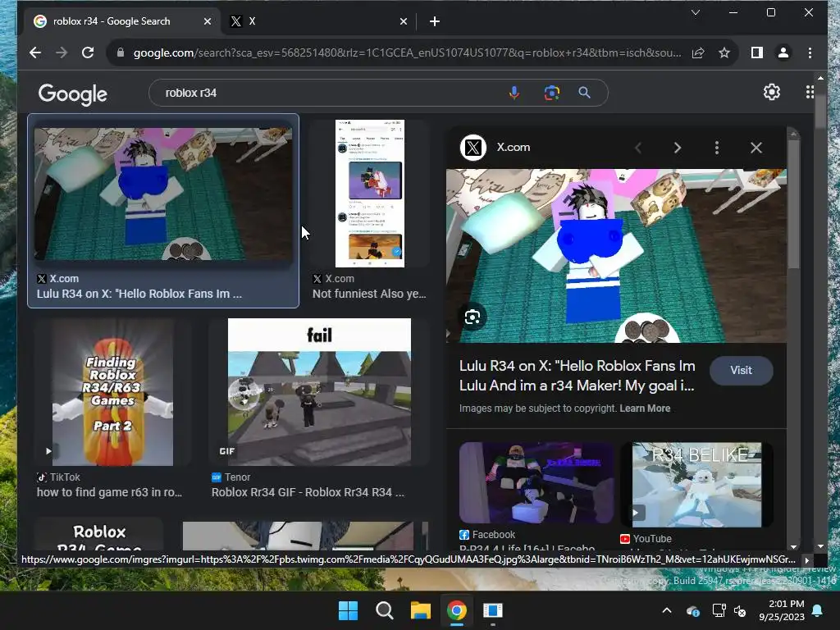Click the Lens icon on the preview image

click(x=472, y=317)
